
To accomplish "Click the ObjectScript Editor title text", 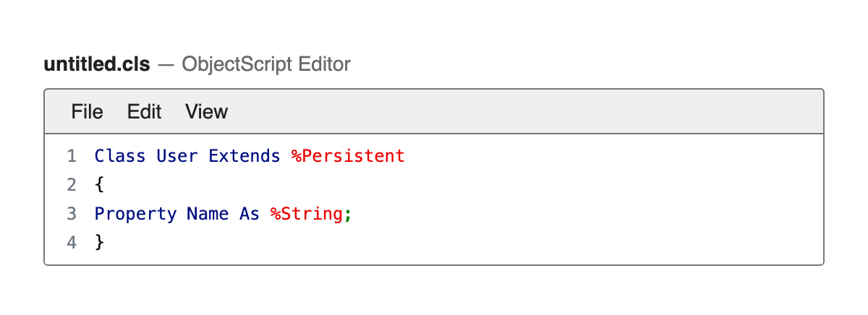I will (x=266, y=64).
